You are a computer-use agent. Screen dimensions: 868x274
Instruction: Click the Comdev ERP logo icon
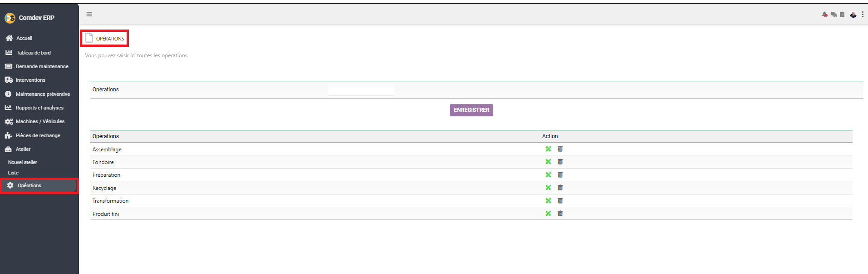coord(10,18)
